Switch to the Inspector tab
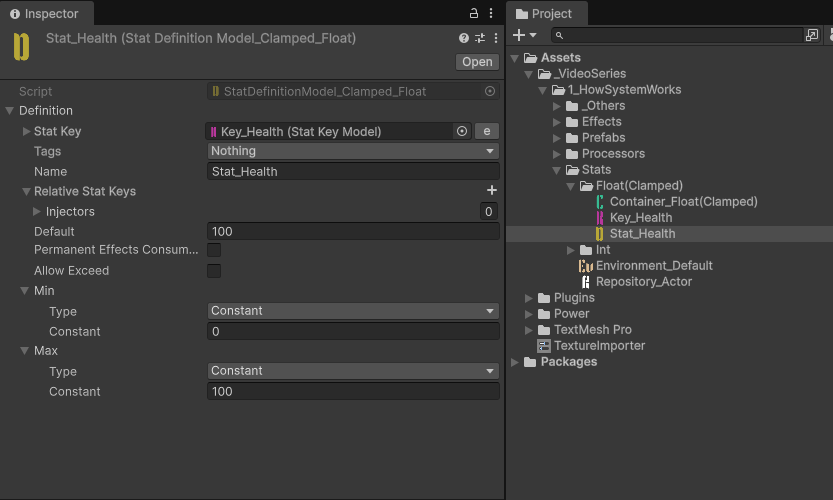The image size is (833, 500). [x=45, y=14]
